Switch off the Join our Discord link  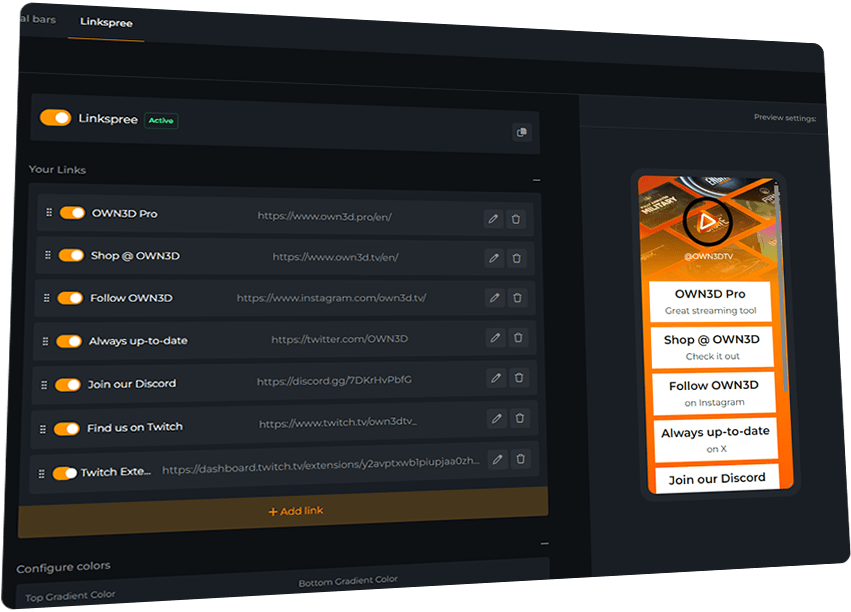point(68,385)
